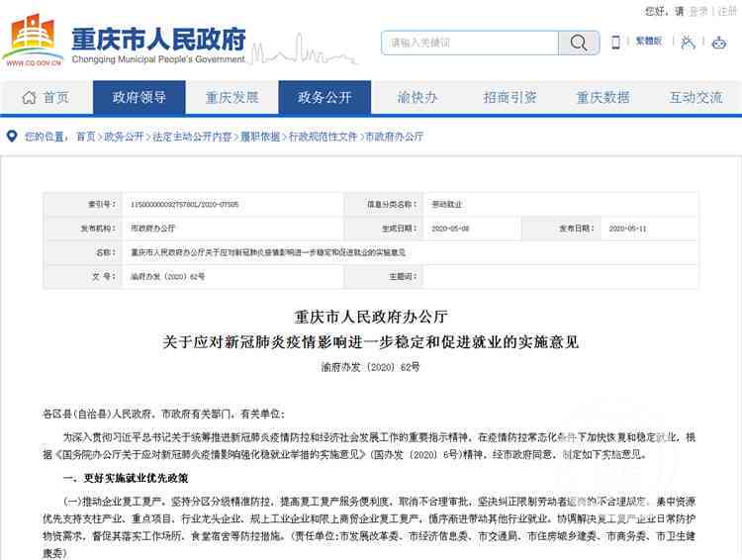Open the 互动交流 navigation tab
This screenshot has height=560, width=742.
coord(696,98)
